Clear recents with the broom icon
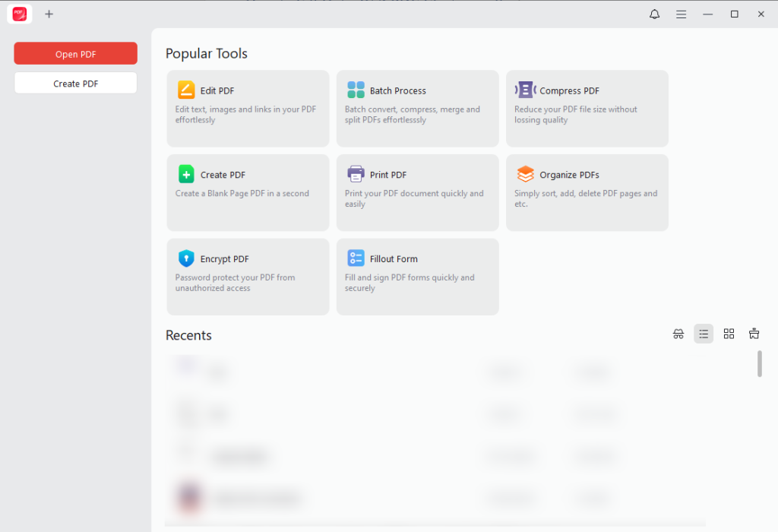The width and height of the screenshot is (778, 532). [x=754, y=334]
